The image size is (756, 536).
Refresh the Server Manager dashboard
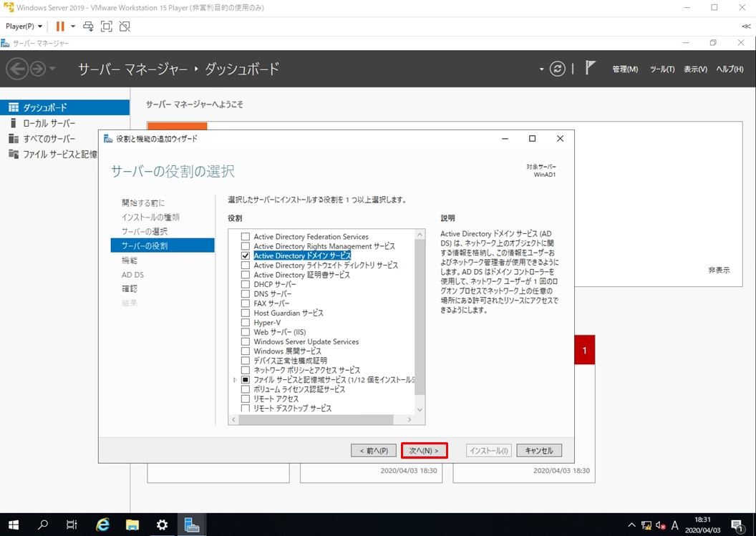tap(558, 69)
